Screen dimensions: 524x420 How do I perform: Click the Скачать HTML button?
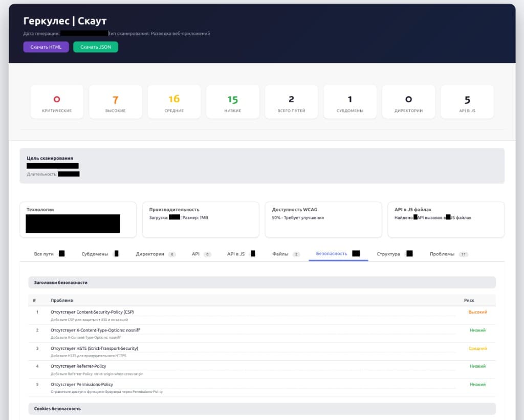46,47
